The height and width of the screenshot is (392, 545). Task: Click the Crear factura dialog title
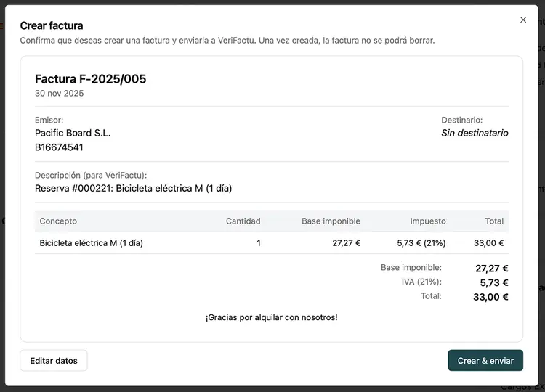52,26
